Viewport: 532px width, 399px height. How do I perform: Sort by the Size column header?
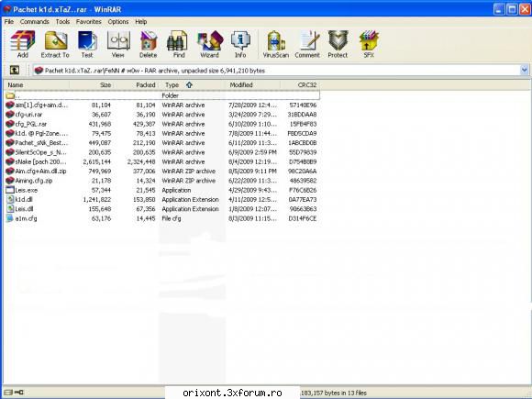92,84
